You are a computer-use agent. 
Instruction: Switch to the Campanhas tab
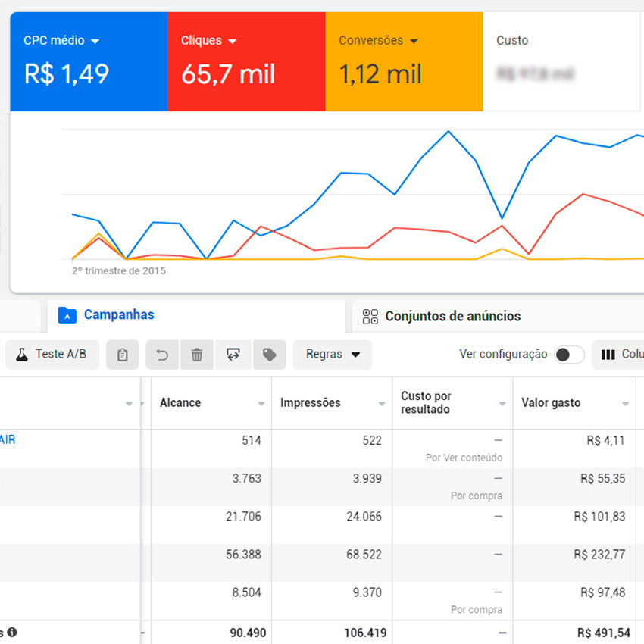(x=197, y=315)
